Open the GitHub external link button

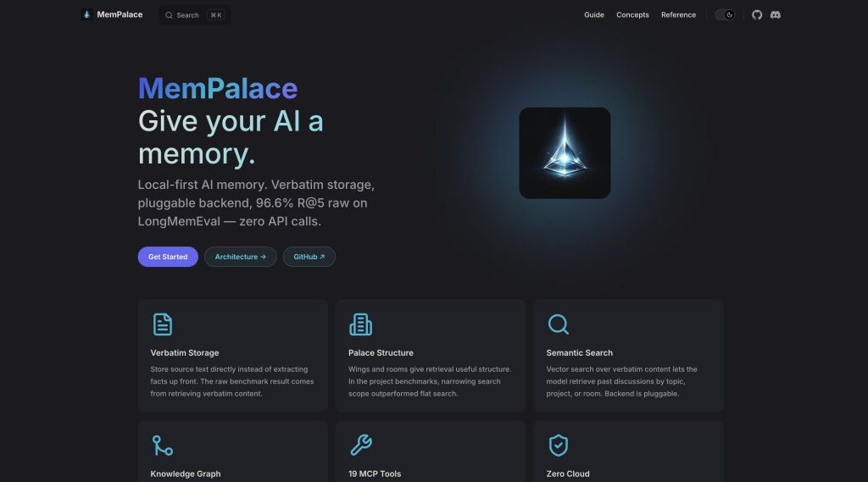(309, 257)
